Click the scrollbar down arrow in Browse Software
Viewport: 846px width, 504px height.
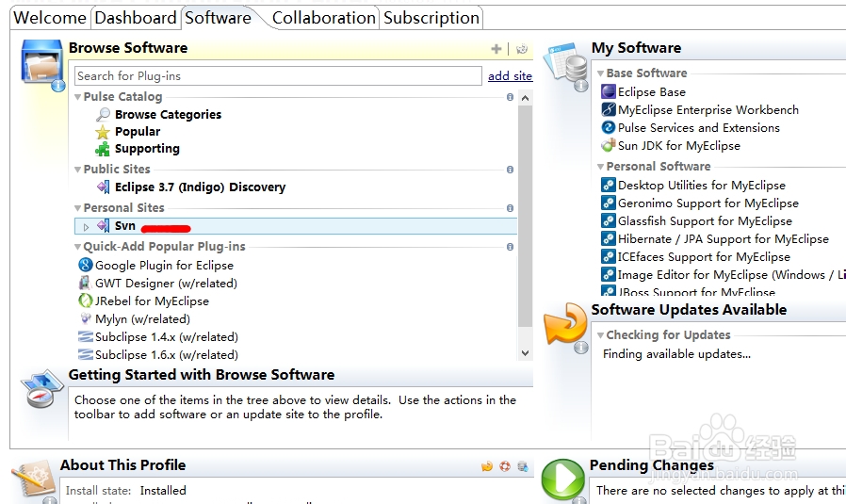click(x=525, y=353)
